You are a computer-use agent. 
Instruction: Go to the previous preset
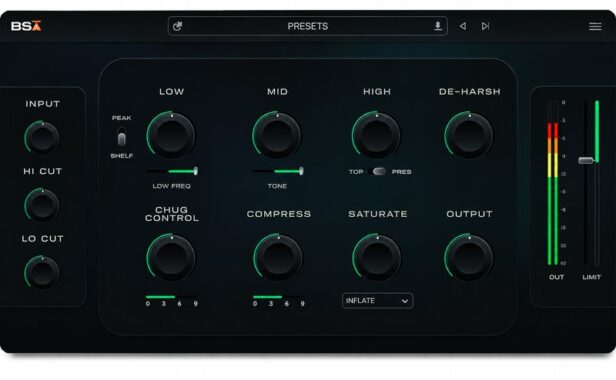click(x=463, y=26)
